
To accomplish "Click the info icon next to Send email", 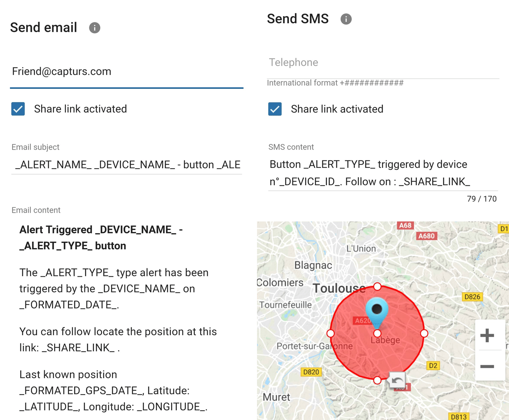I will [x=94, y=28].
